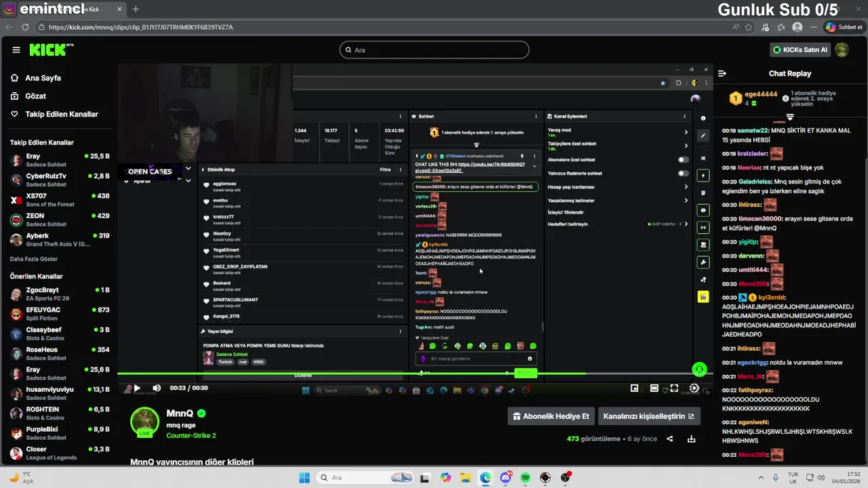Enable picture-in-picture mode
Image resolution: width=868 pixels, height=488 pixels.
[634, 388]
